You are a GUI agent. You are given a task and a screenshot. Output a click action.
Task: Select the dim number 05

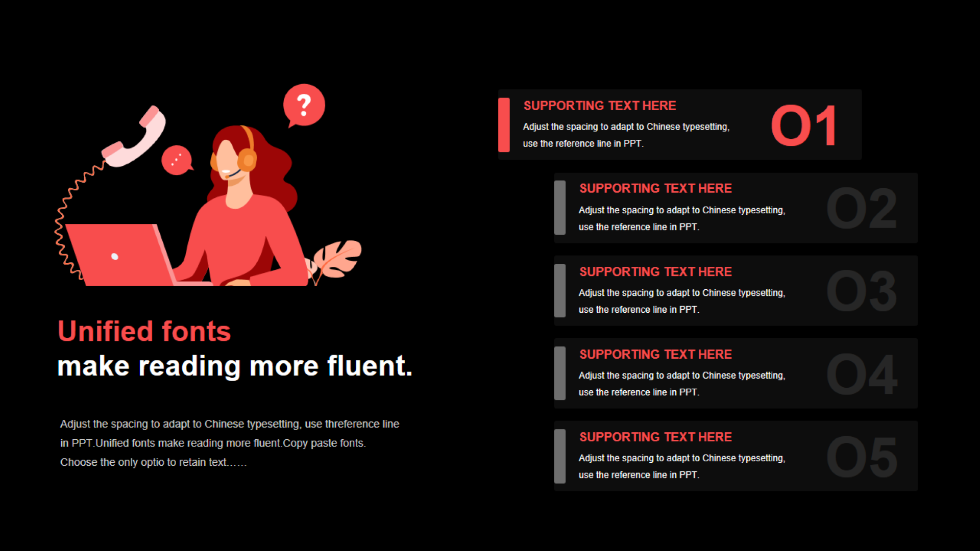point(862,457)
